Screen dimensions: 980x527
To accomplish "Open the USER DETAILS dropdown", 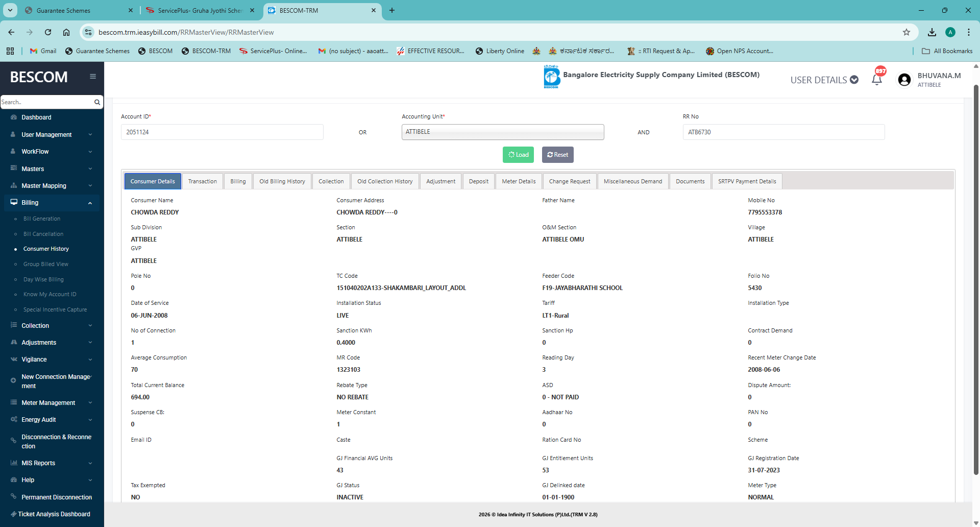I will [x=824, y=80].
